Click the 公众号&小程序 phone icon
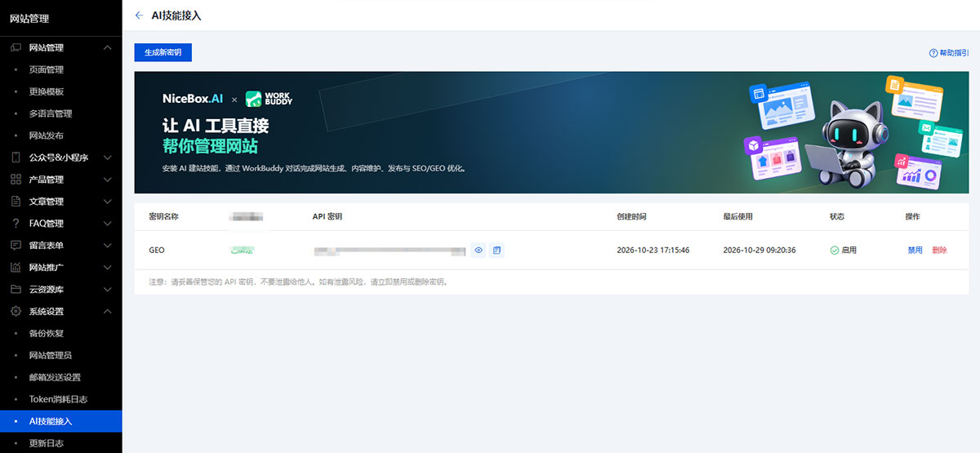 coord(15,158)
